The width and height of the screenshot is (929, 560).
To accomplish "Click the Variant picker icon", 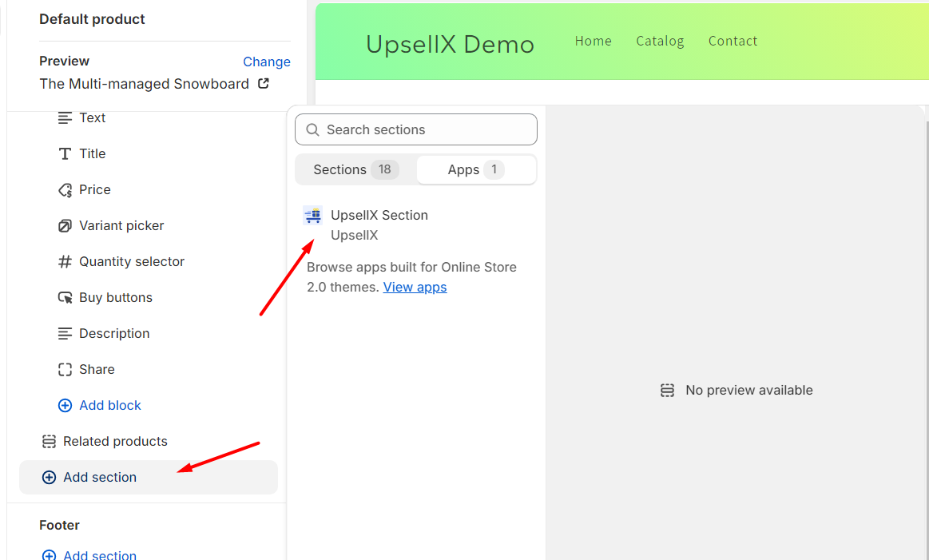I will tap(65, 226).
